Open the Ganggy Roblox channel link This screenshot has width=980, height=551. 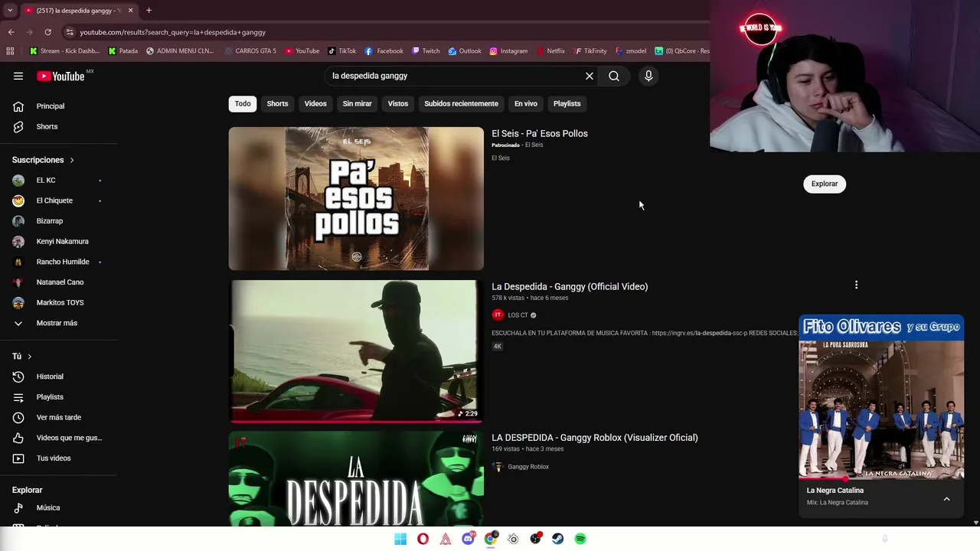(528, 467)
